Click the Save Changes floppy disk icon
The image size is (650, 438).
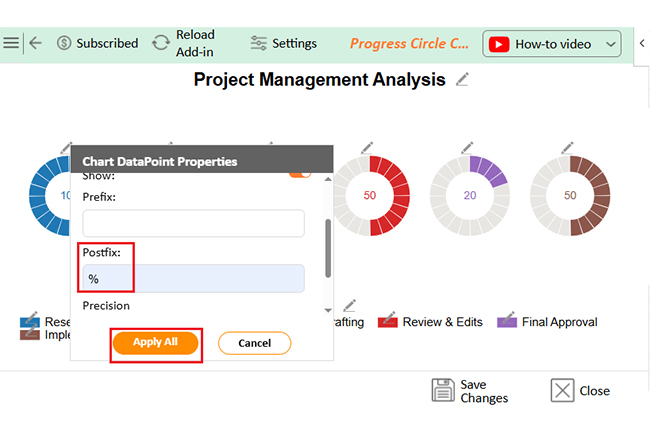[443, 390]
